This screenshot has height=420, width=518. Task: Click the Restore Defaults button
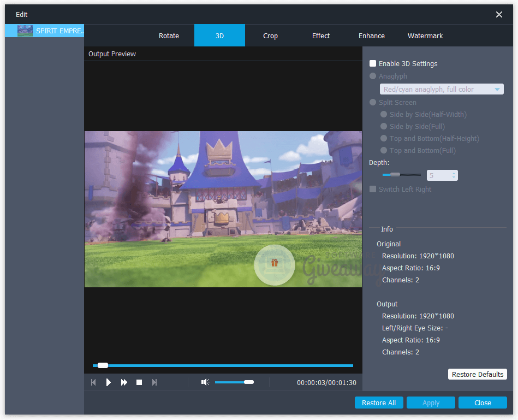pos(478,375)
